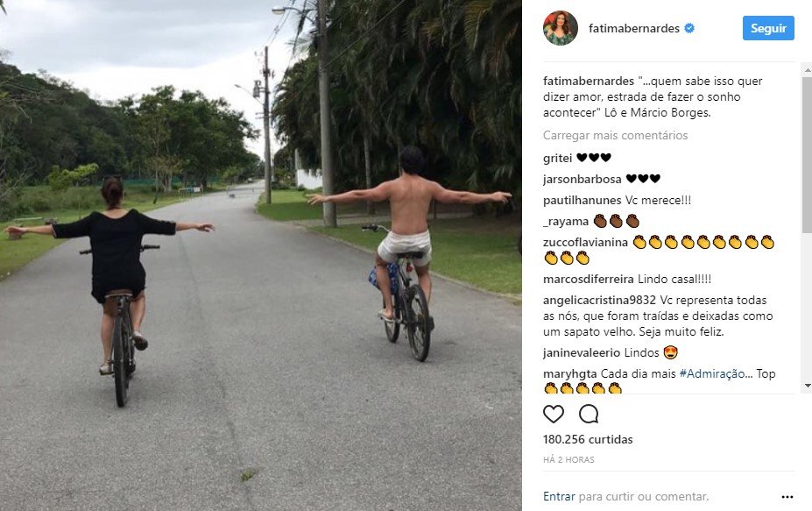
Task: Open marcosdiferreira commenter profile
Action: tap(588, 280)
